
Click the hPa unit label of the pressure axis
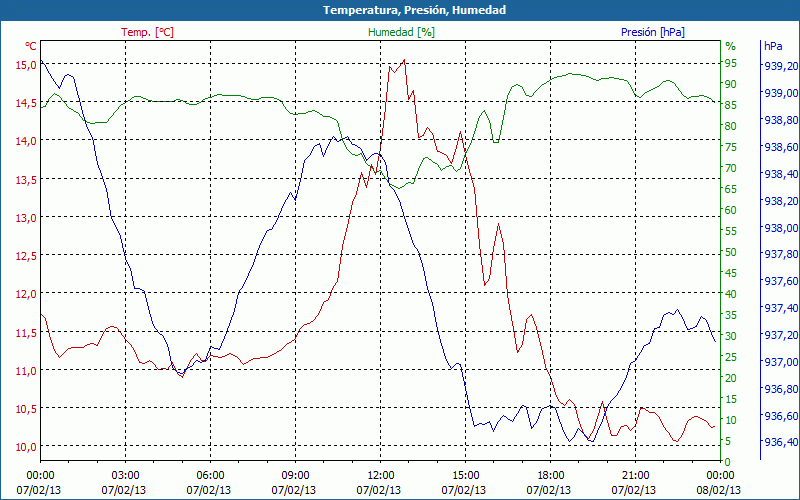pyautogui.click(x=773, y=46)
